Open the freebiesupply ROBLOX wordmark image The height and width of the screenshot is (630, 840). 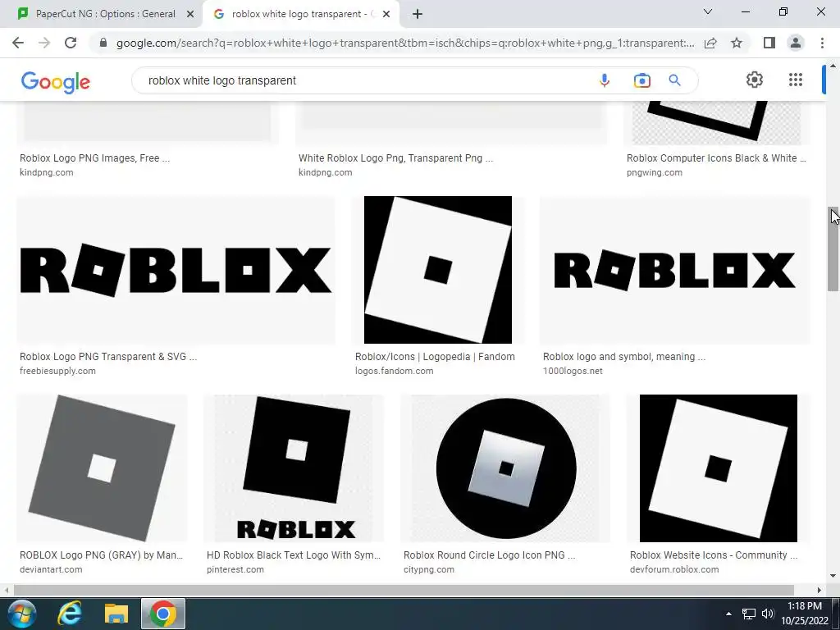coord(176,270)
